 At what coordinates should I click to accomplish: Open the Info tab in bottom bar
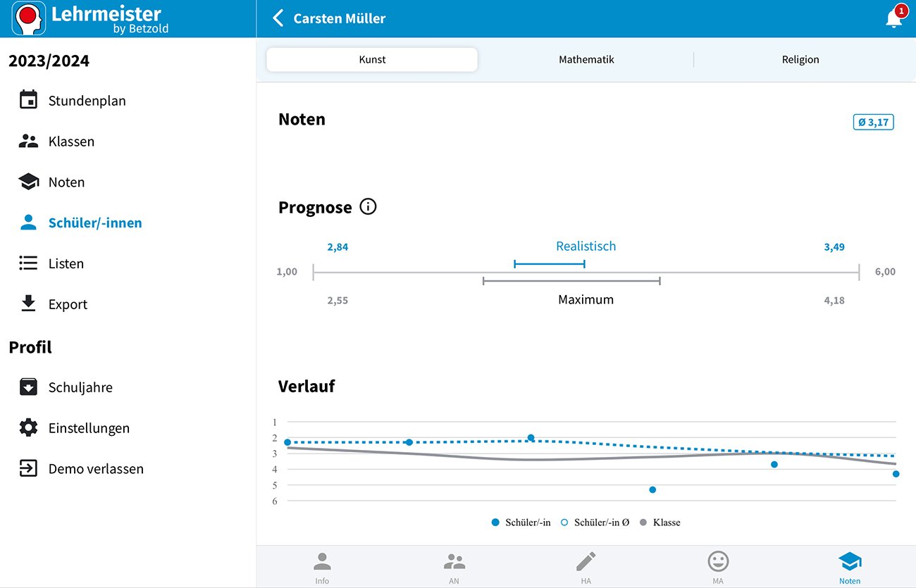[322, 567]
